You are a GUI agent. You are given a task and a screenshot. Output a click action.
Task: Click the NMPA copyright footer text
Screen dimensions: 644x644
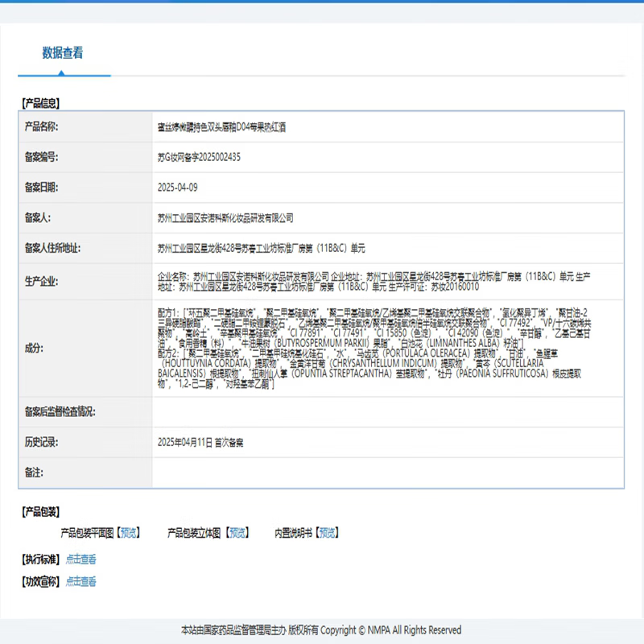tap(321, 630)
